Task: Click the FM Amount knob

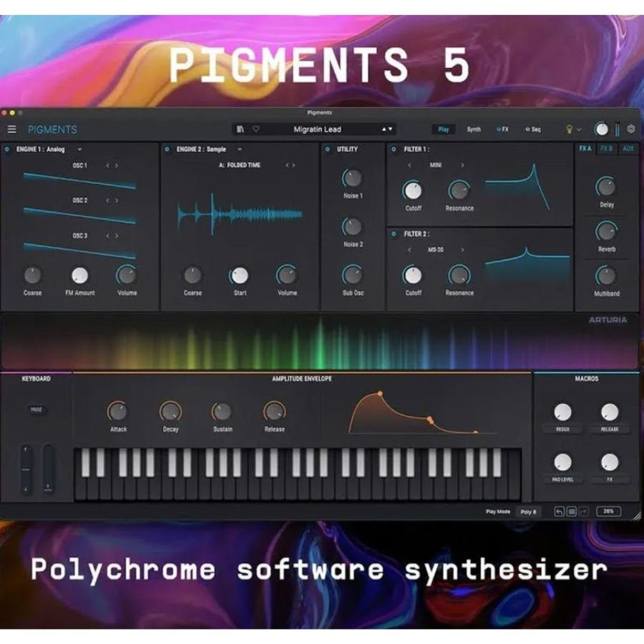Action: pyautogui.click(x=79, y=275)
